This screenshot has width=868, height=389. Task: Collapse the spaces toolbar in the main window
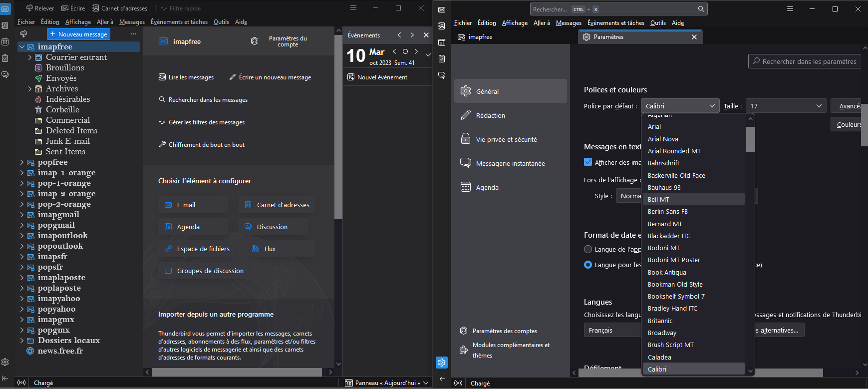[x=5, y=378]
